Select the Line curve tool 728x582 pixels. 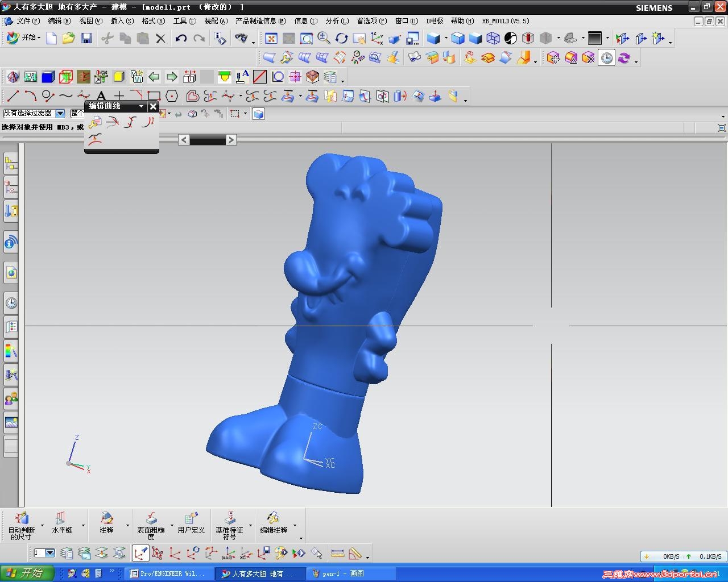[x=13, y=96]
